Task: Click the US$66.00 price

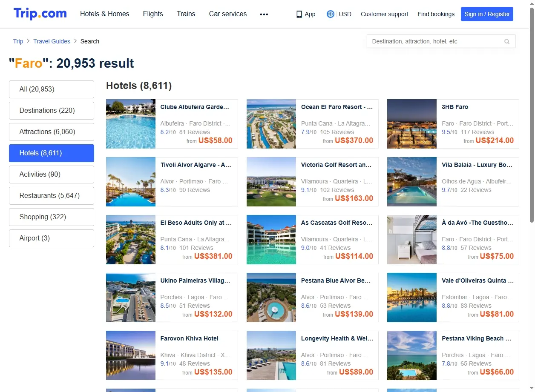Action: [x=497, y=372]
